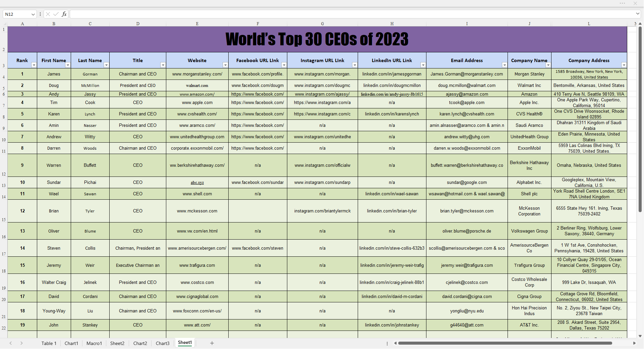Select the 999 Lake Dr, Issaquah, WA cell
The width and height of the screenshot is (644, 349).
click(589, 283)
